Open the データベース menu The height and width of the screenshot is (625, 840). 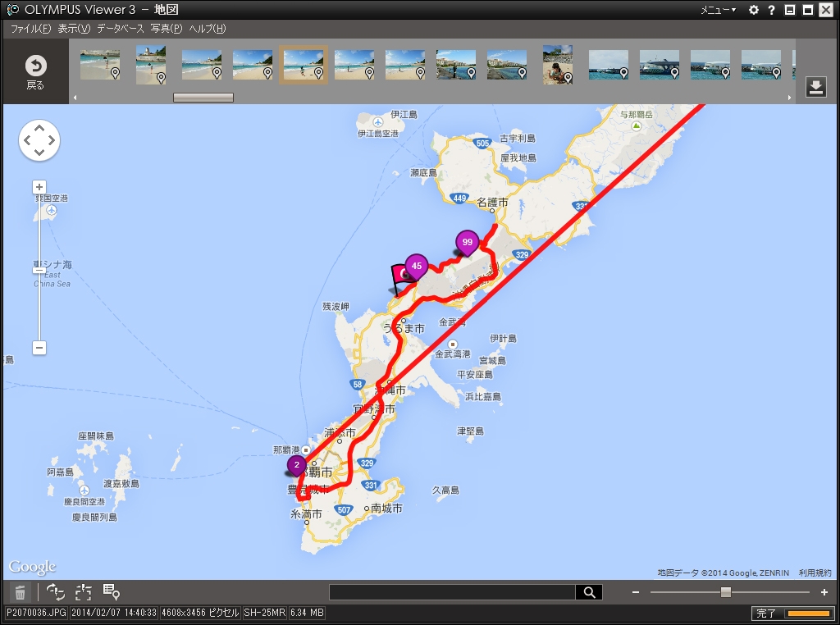click(x=120, y=29)
